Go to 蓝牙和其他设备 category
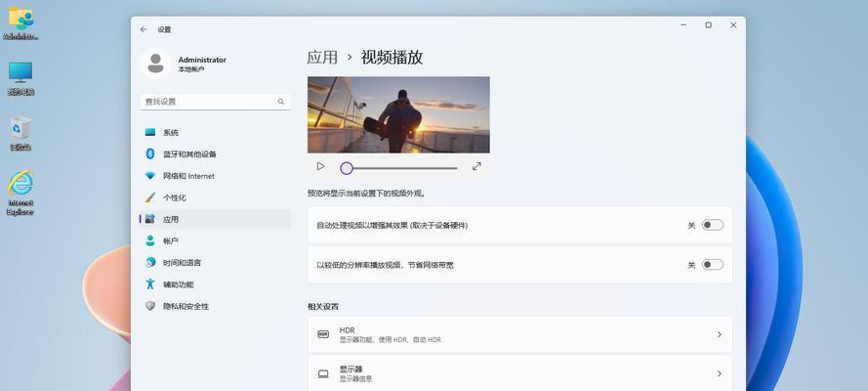This screenshot has height=391, width=868. [216, 154]
